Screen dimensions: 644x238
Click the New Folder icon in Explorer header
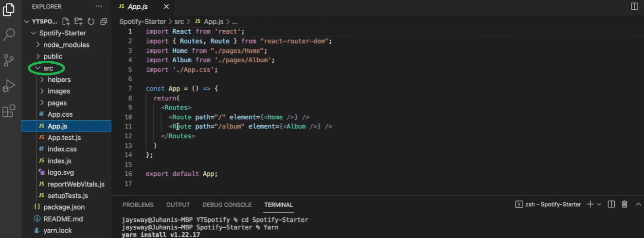78,21
